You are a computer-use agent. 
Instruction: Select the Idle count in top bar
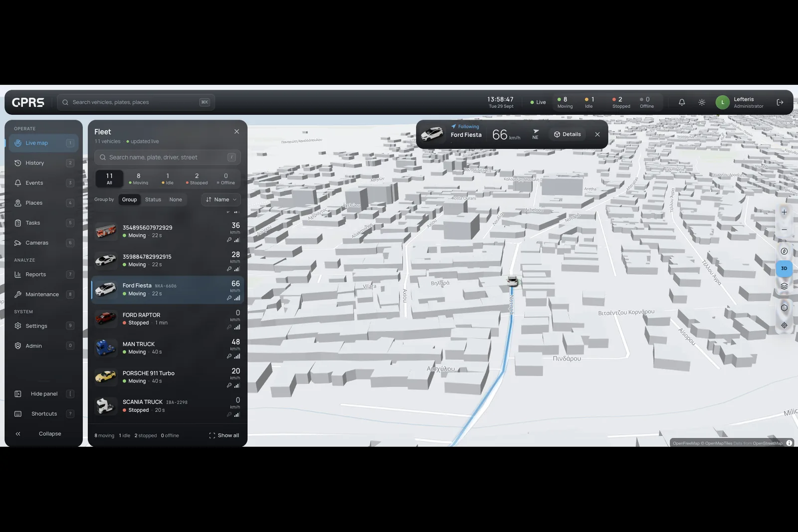tap(589, 102)
